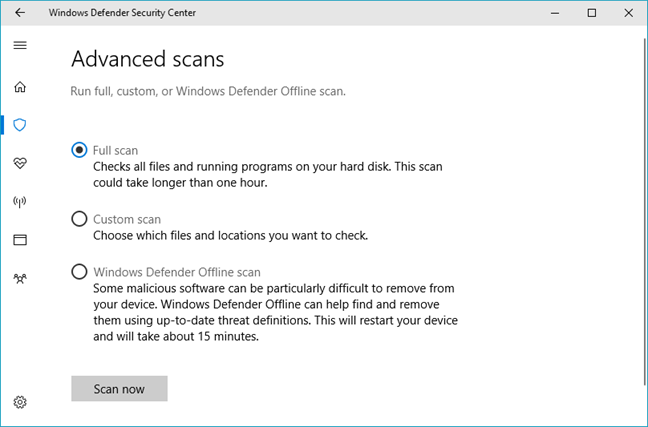Open Virus & threat protection shield icon

point(20,125)
